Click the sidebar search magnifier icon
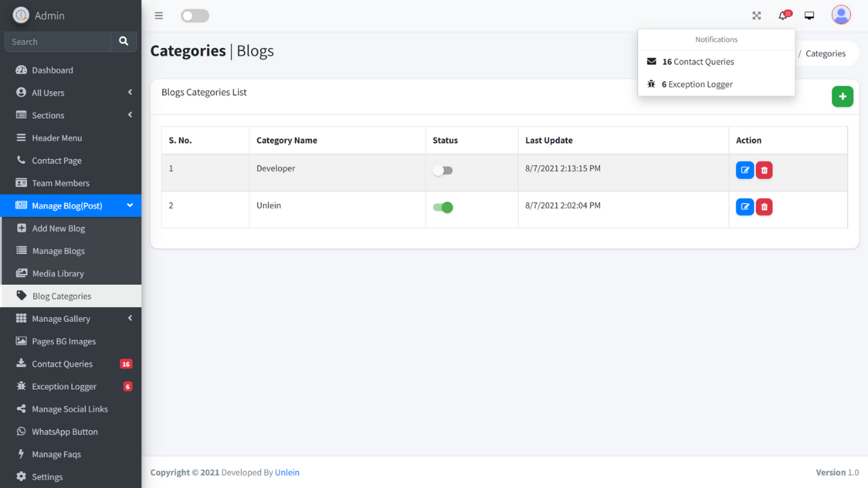 tap(123, 41)
